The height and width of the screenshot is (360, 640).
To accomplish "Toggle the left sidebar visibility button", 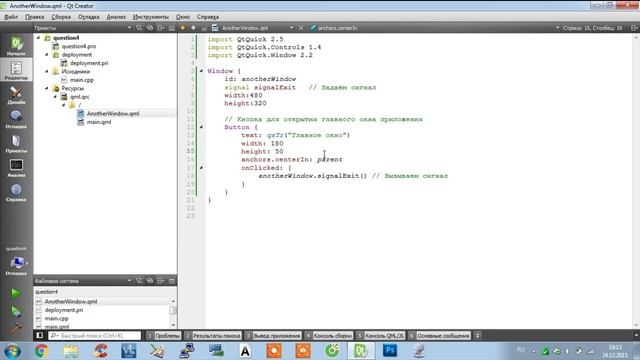I will point(40,336).
